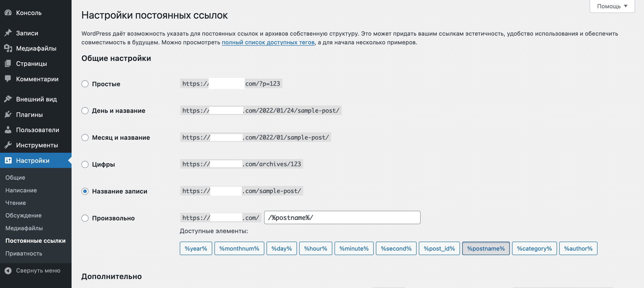
Task: Open the Страницы pages icon
Action: click(x=8, y=64)
